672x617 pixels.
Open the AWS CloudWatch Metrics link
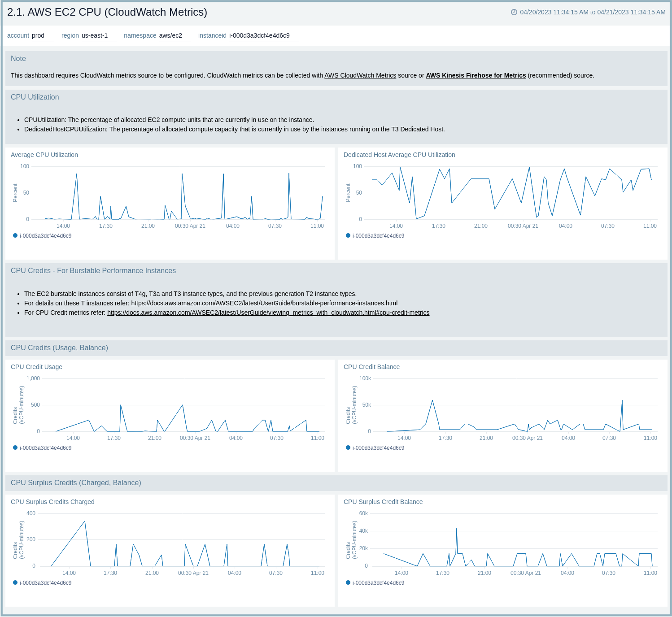point(360,75)
